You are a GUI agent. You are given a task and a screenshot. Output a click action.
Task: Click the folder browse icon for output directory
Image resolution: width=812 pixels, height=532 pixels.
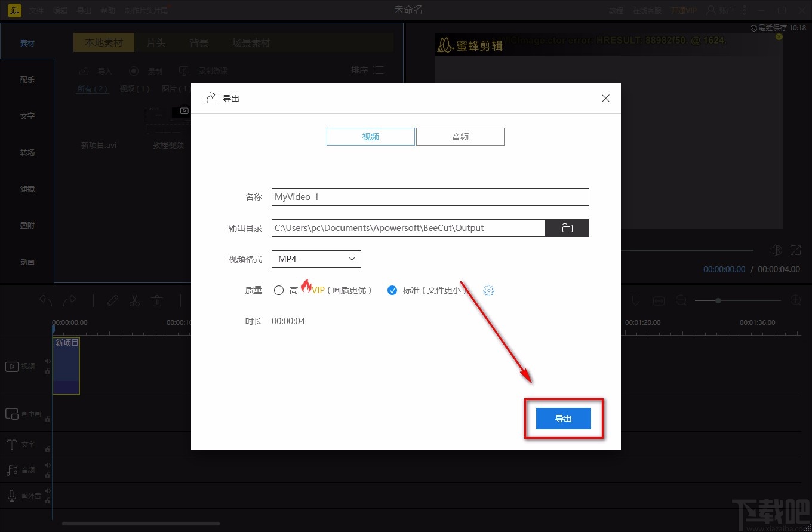point(567,228)
